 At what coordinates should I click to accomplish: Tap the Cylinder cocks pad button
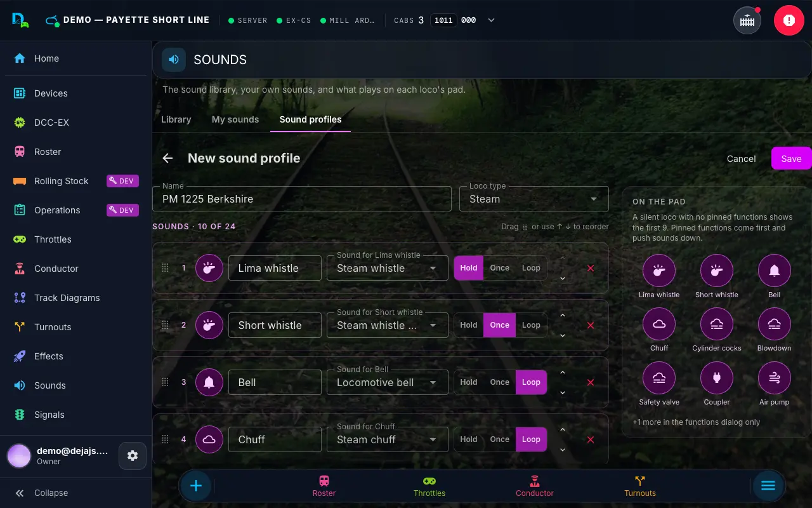click(717, 324)
